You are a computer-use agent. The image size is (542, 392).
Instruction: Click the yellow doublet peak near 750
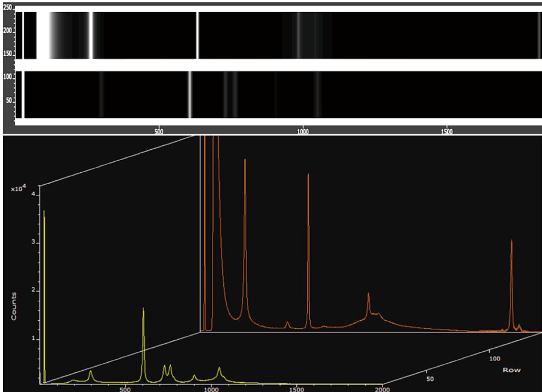click(x=169, y=368)
